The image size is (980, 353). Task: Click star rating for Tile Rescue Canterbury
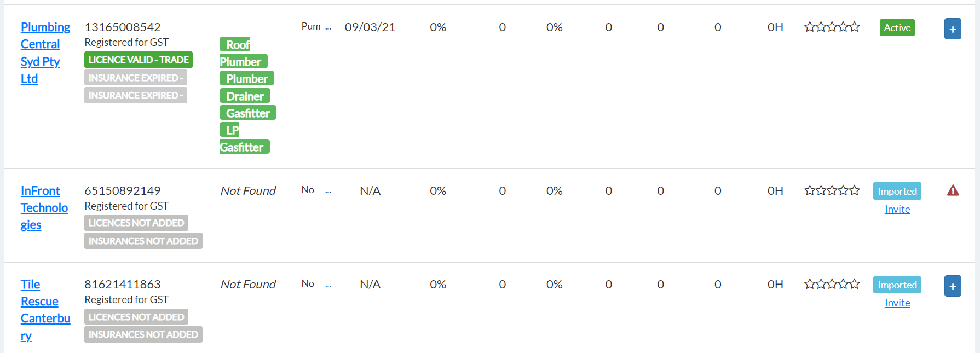click(x=832, y=284)
